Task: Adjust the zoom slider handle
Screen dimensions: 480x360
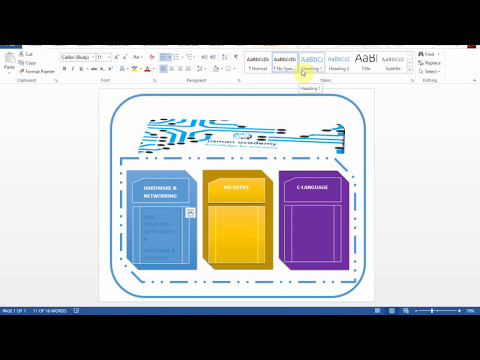Action: point(432,311)
